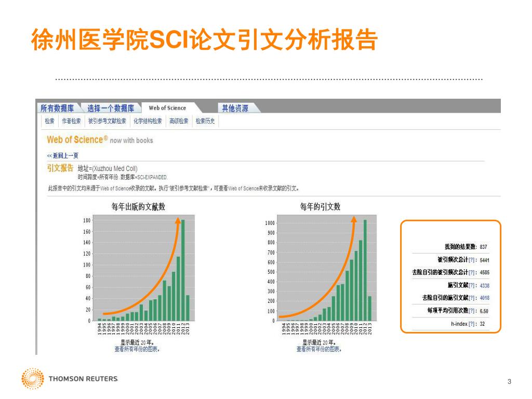This screenshot has height=399, width=532.
Task: Click the Thomson Reuters logo icon
Action: pos(33,378)
